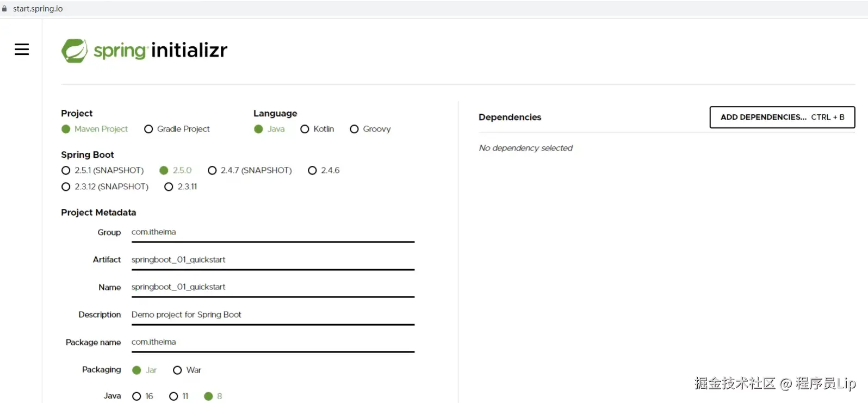The image size is (868, 403).
Task: Click the Language section heading
Action: tap(275, 113)
